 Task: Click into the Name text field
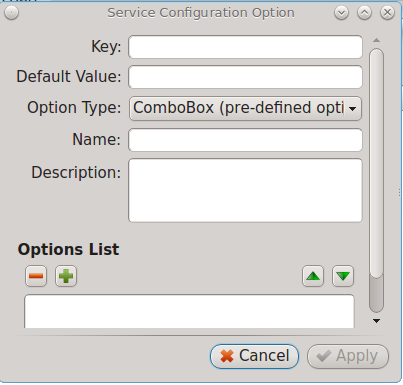click(x=245, y=140)
